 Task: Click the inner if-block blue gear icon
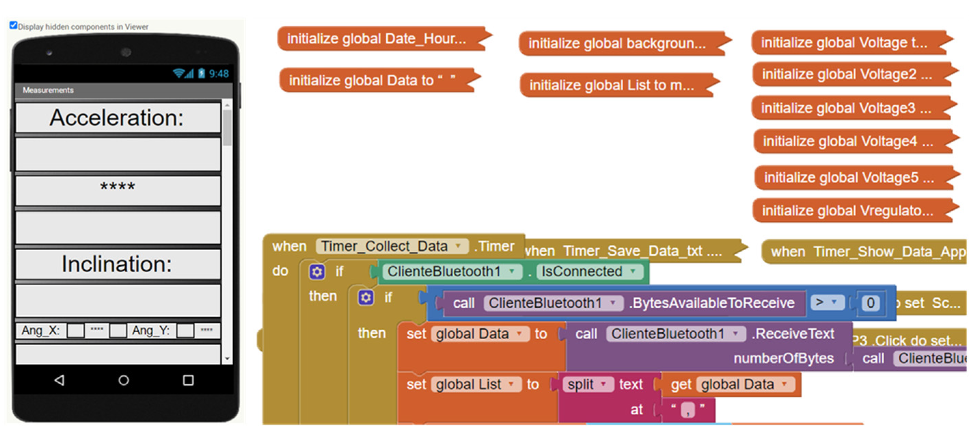pos(365,297)
